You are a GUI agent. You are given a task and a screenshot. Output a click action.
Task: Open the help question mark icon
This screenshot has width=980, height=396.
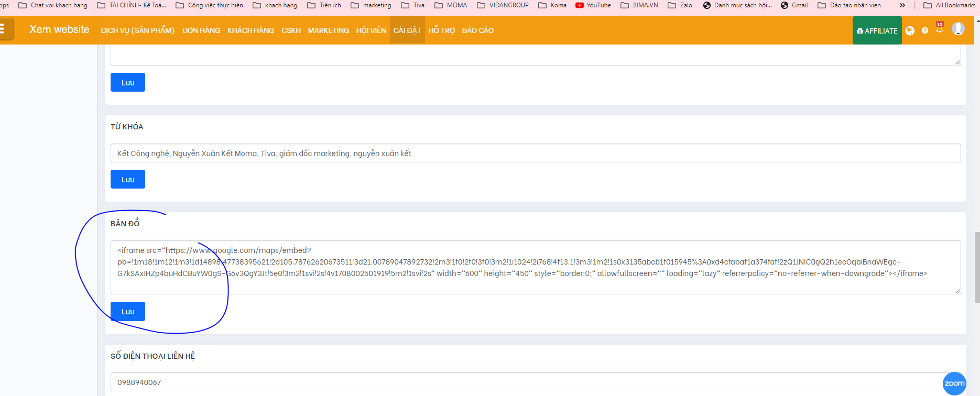coord(925,31)
